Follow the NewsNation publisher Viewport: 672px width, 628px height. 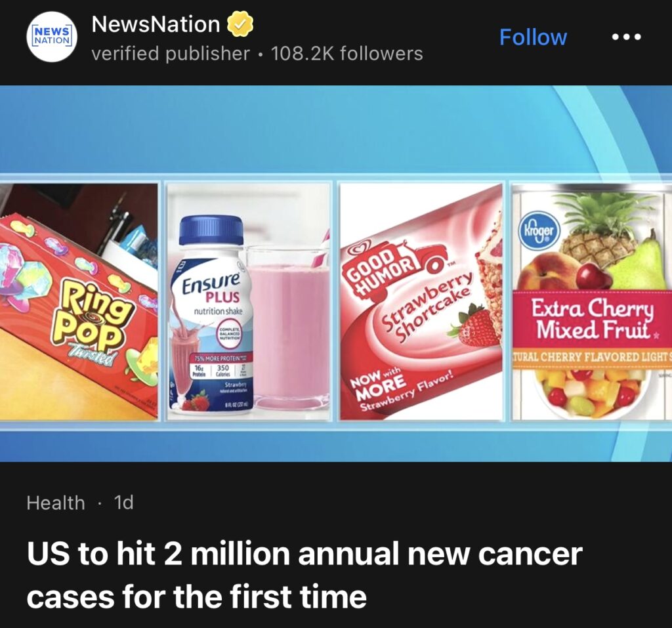click(x=533, y=37)
